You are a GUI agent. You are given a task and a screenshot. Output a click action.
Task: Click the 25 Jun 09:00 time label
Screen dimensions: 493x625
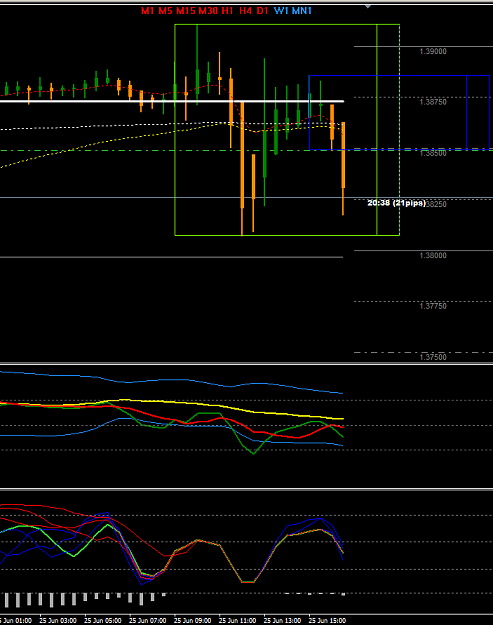[x=192, y=621]
